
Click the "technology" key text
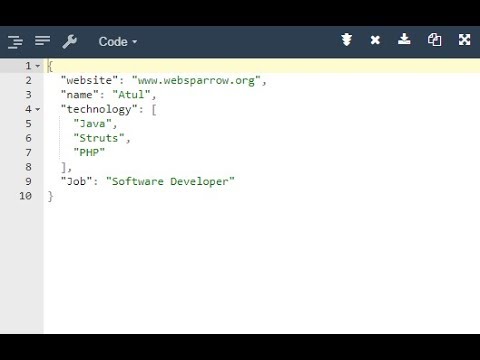click(x=99, y=109)
